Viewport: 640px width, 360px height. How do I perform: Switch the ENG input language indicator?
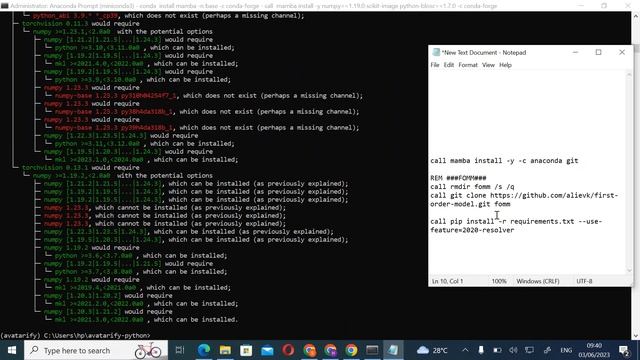point(566,350)
